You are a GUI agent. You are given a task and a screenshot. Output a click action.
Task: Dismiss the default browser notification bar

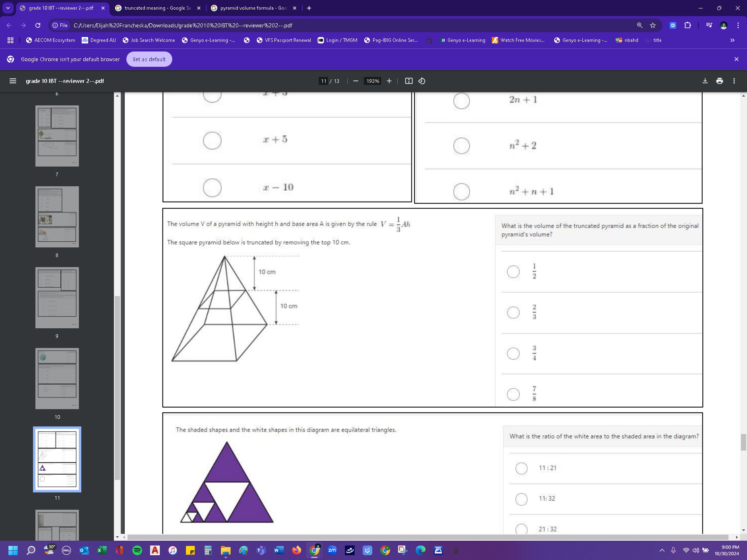coord(736,59)
